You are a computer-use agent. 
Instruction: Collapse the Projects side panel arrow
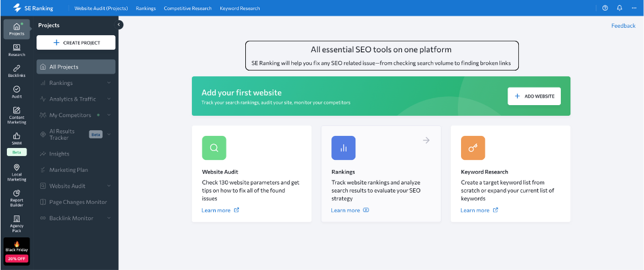tap(119, 25)
